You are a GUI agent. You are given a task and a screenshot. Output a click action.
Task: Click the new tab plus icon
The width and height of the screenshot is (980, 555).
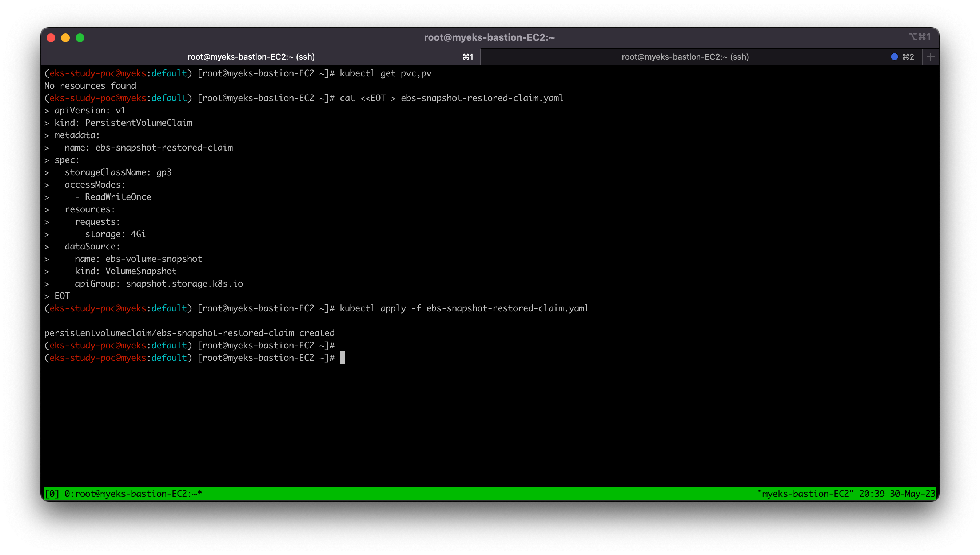(x=930, y=57)
